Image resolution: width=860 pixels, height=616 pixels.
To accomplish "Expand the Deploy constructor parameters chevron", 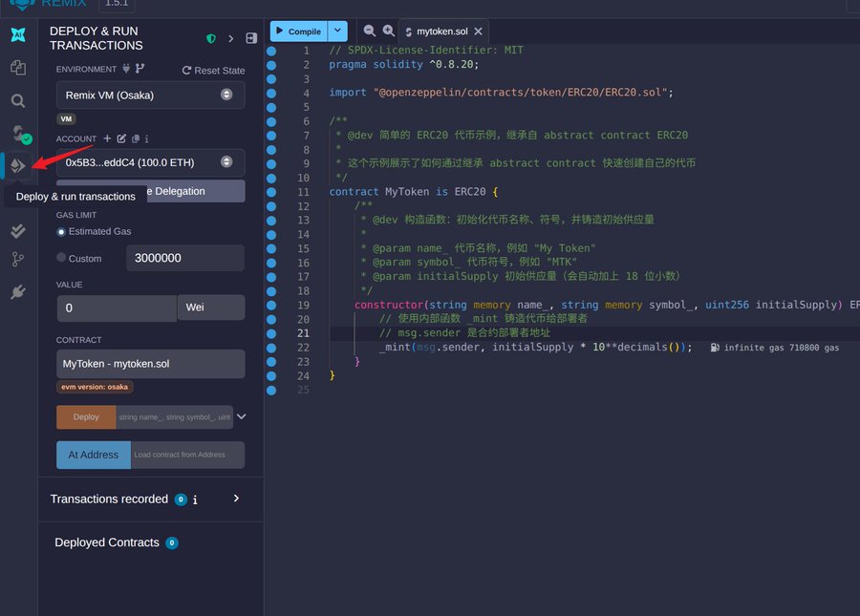I will (x=242, y=416).
